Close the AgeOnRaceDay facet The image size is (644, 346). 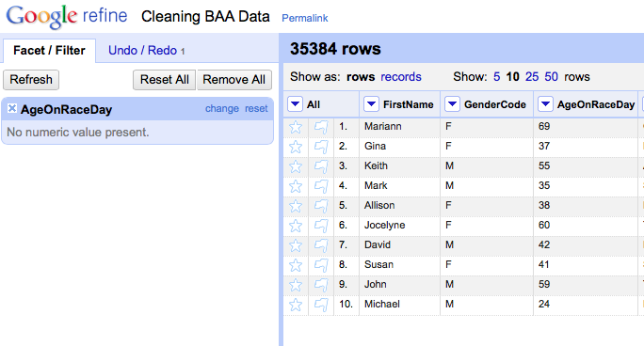[12, 108]
